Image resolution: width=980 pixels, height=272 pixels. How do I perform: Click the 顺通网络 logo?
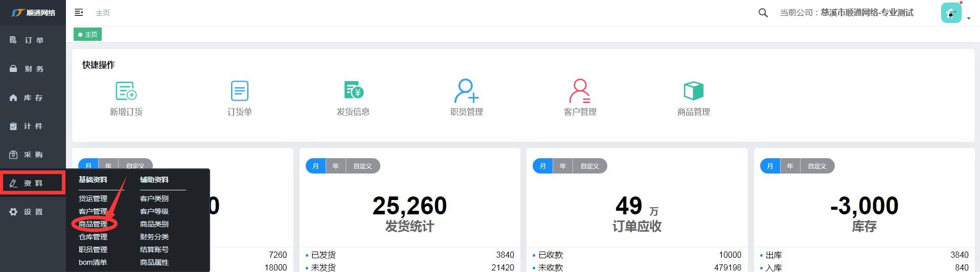tap(33, 12)
